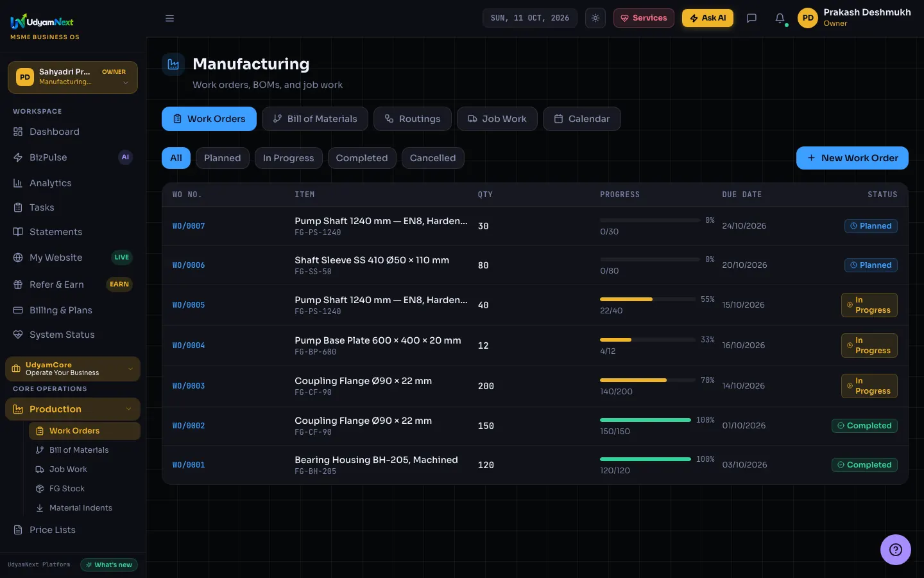This screenshot has height=578, width=924.
Task: Click the Manufacturing header chart icon
Action: click(x=173, y=64)
